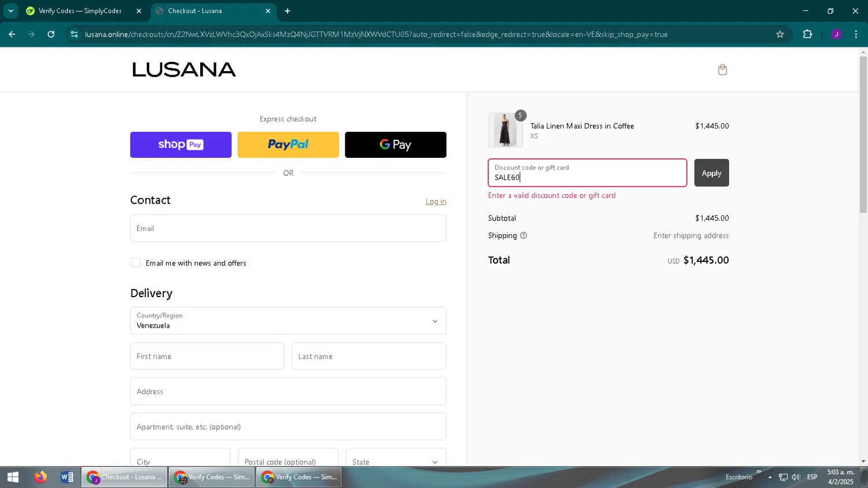Open Word from the taskbar
The height and width of the screenshot is (488, 868).
point(67,477)
